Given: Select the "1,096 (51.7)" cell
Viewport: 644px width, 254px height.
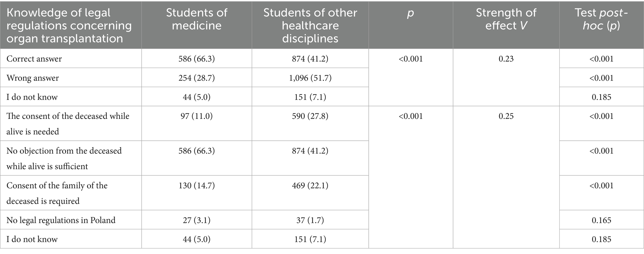Looking at the screenshot, I should click(310, 78).
